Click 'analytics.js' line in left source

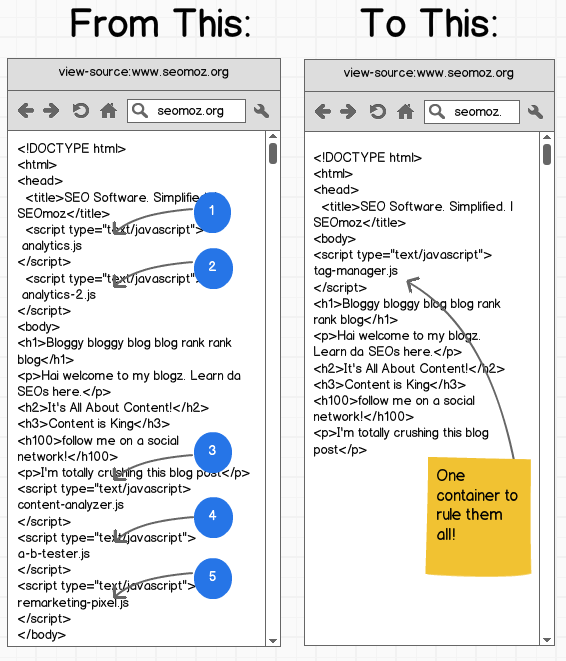tap(52, 246)
